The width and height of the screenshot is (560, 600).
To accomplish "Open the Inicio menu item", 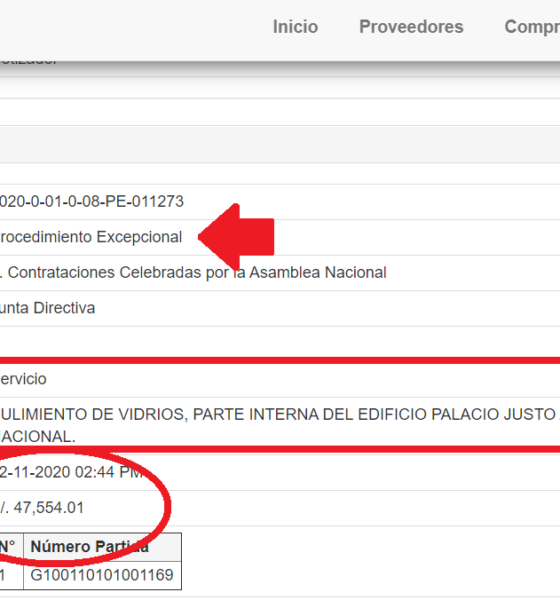I will tap(295, 27).
